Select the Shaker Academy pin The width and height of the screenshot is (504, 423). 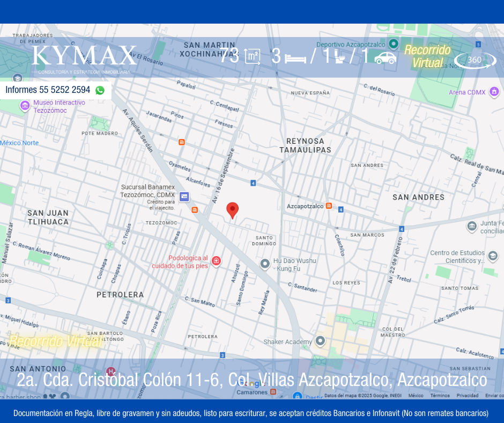tap(320, 341)
